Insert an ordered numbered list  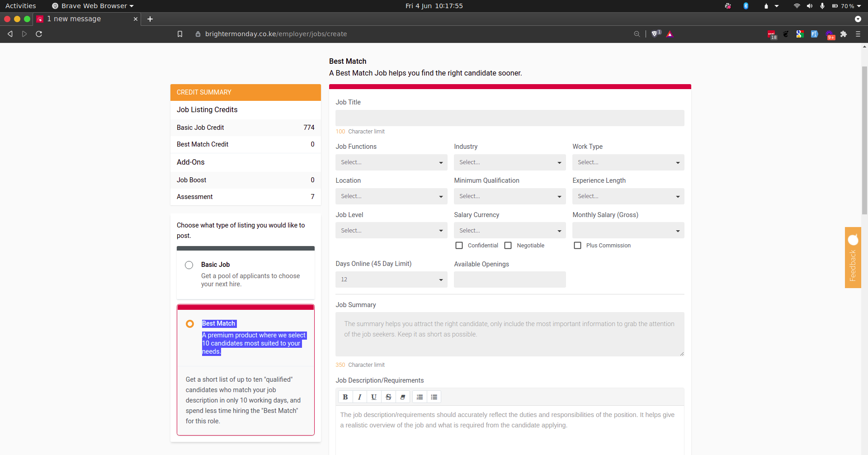tap(420, 397)
